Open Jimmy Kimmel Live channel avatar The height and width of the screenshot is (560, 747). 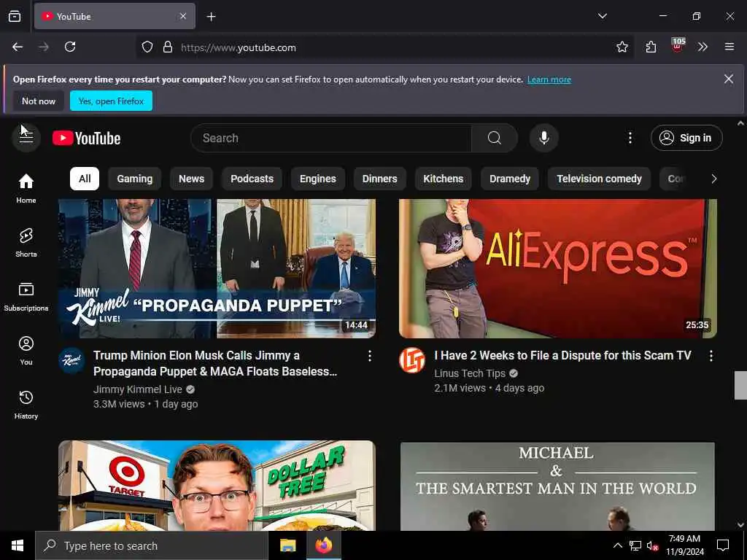tap(71, 360)
